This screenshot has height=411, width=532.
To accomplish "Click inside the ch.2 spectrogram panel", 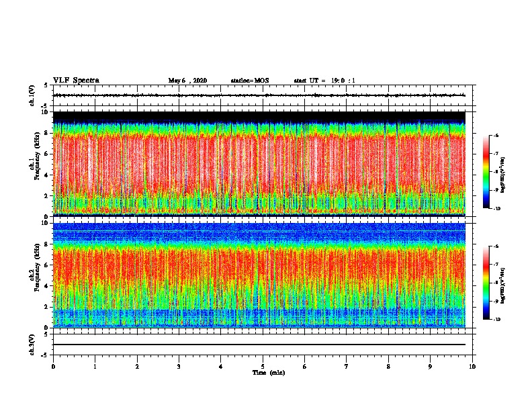I will coord(259,275).
